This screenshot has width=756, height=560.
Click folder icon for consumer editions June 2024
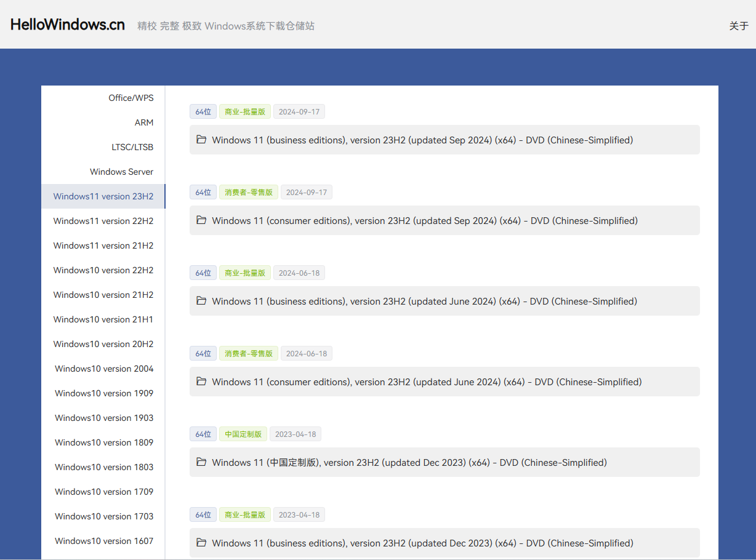[x=201, y=382]
